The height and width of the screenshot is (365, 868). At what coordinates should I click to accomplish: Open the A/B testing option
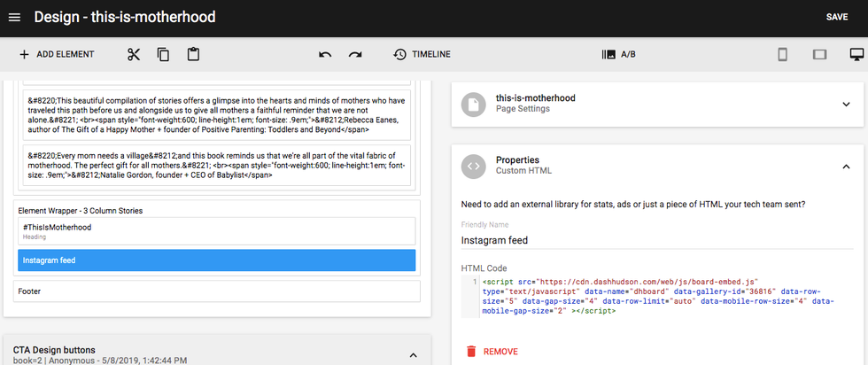(x=619, y=54)
